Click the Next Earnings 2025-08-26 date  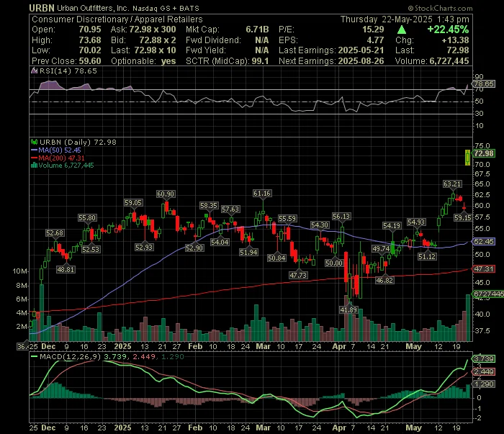click(361, 61)
